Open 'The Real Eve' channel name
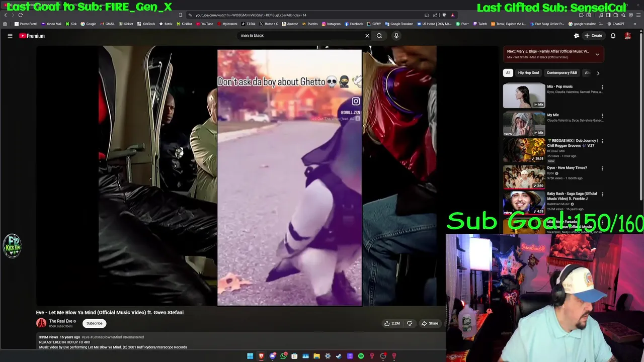 tap(61, 321)
